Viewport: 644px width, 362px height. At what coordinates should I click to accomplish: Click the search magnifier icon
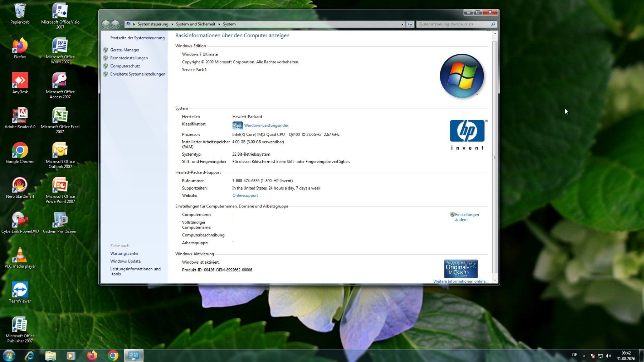pos(493,24)
